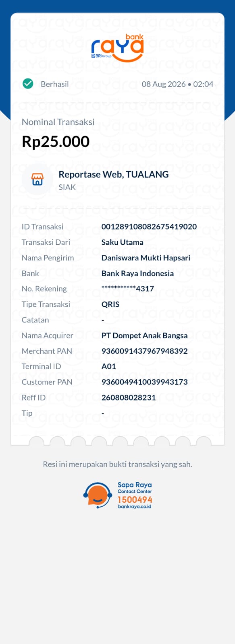
Task: Click the Bank Raya logo
Action: tap(117, 48)
